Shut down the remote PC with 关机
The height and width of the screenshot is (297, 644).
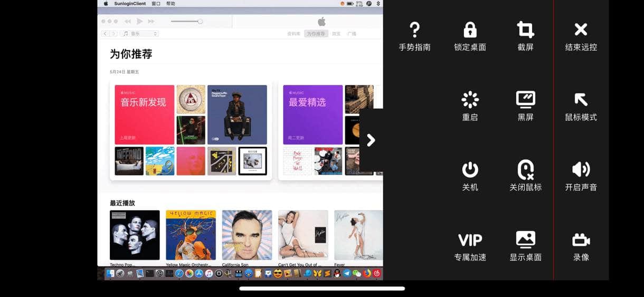470,176
